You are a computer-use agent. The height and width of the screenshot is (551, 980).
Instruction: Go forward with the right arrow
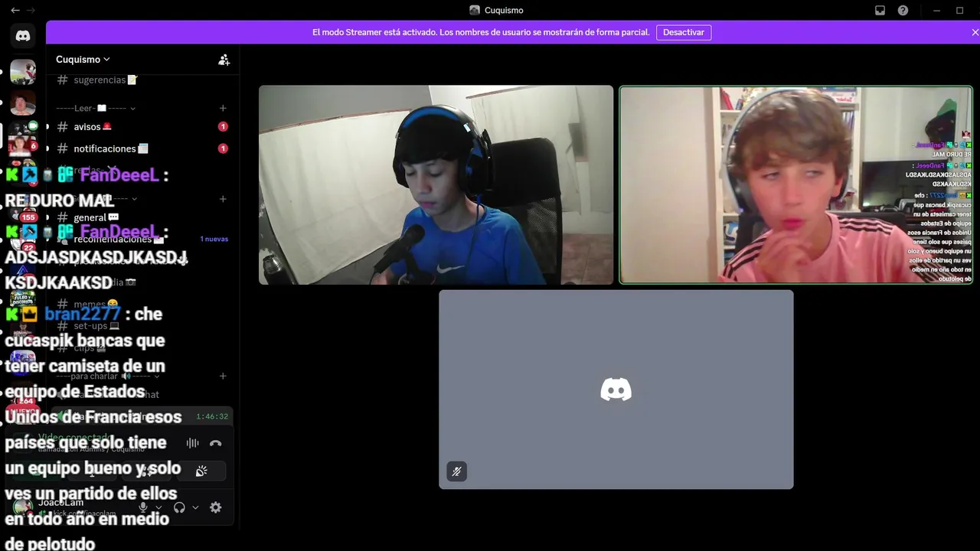pos(31,10)
